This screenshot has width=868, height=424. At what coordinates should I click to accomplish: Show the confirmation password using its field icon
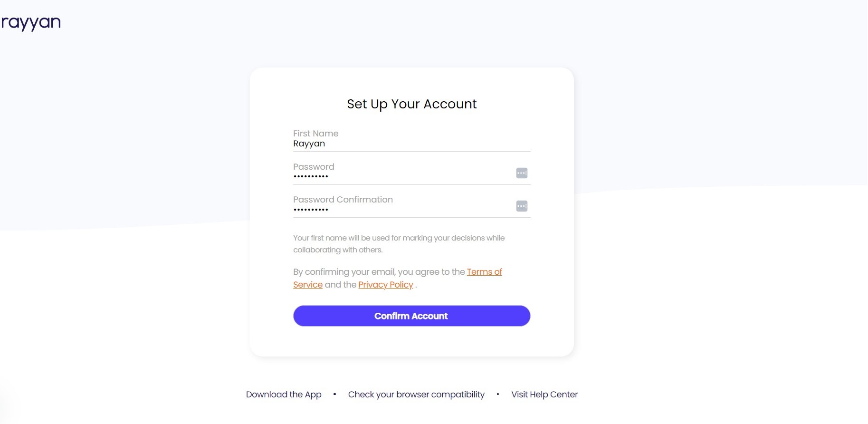click(x=521, y=205)
